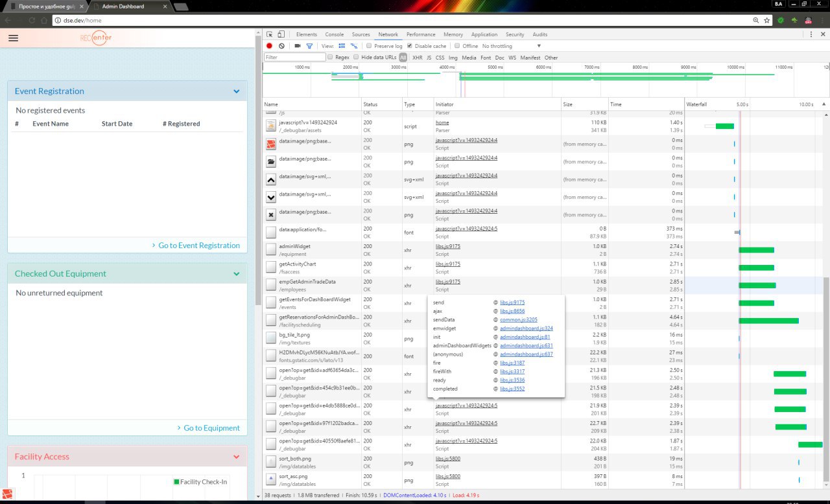Follow the Go to Equipment link
830x504 pixels.
[211, 428]
